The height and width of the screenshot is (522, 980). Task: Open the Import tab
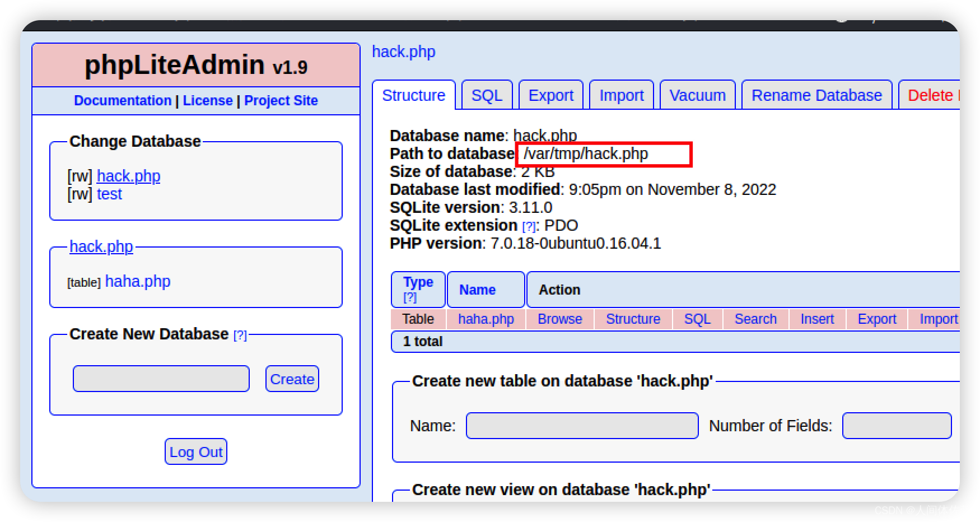[x=621, y=95]
